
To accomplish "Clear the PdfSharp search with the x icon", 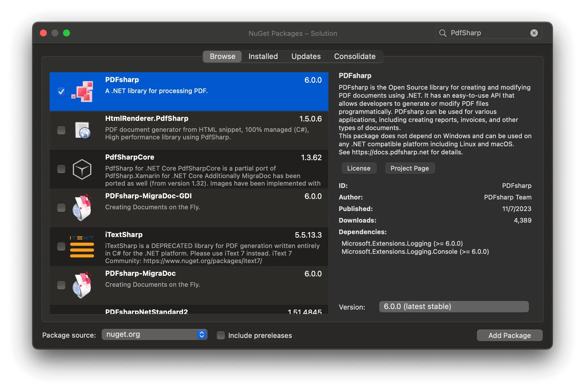I will 534,33.
